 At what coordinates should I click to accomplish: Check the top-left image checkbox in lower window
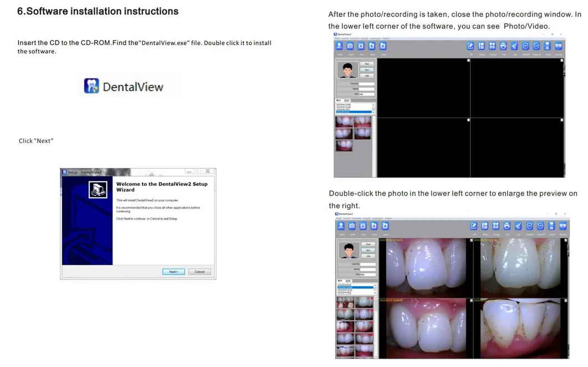pos(471,241)
